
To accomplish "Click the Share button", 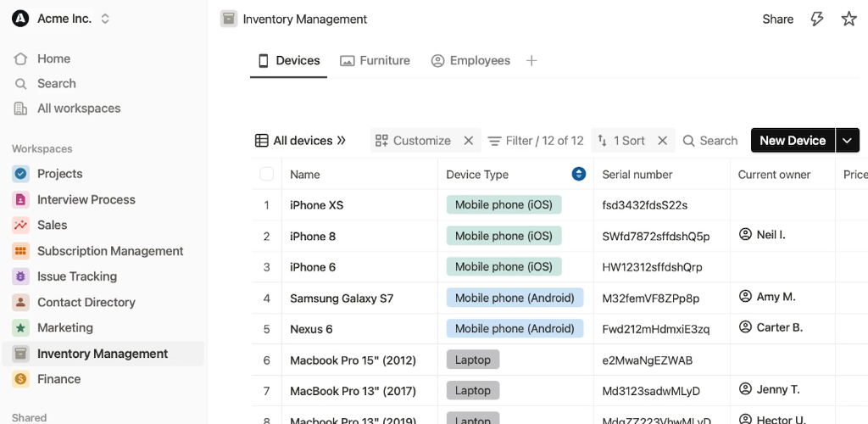I will coord(778,19).
